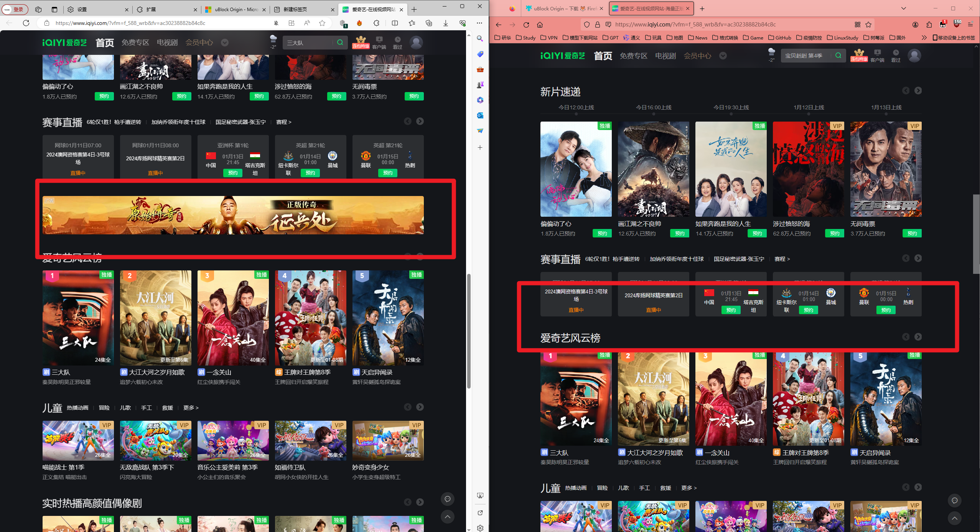980x532 pixels.
Task: Open 原始传奇 ad banner in Edge
Action: tap(233, 215)
